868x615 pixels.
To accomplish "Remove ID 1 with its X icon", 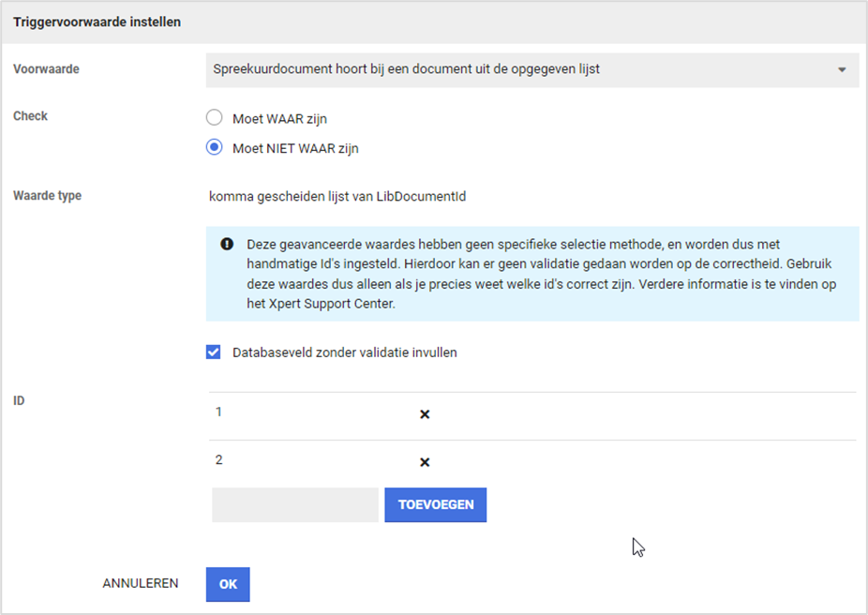I will [x=425, y=413].
